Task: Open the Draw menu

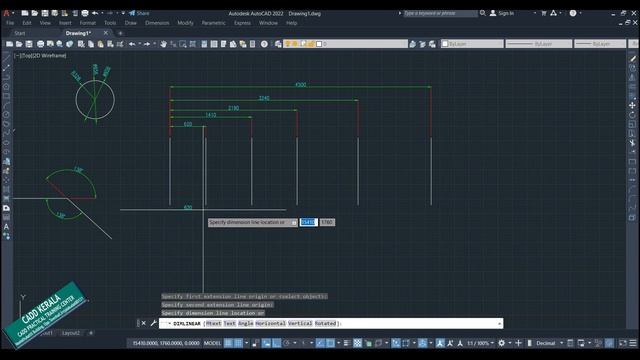Action: click(x=131, y=23)
